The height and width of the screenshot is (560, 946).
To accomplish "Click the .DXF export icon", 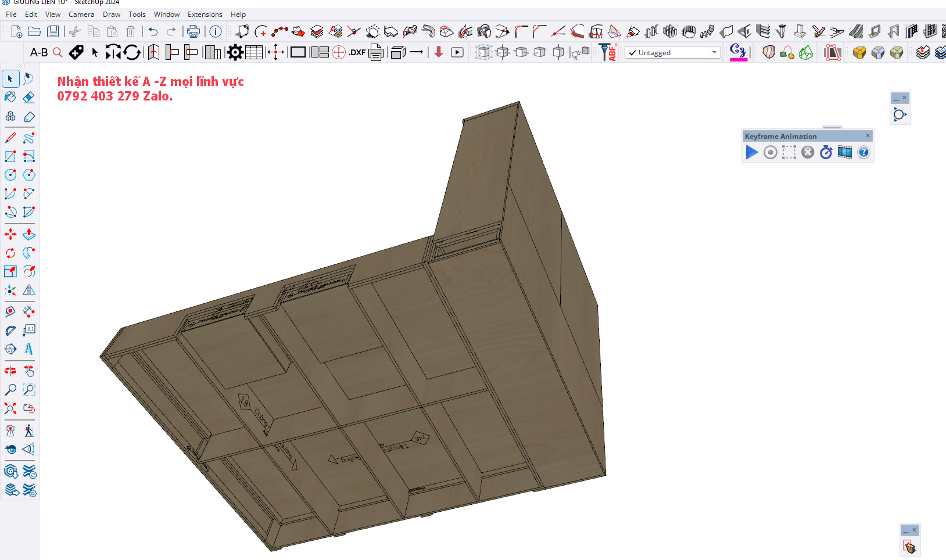I will pyautogui.click(x=357, y=53).
